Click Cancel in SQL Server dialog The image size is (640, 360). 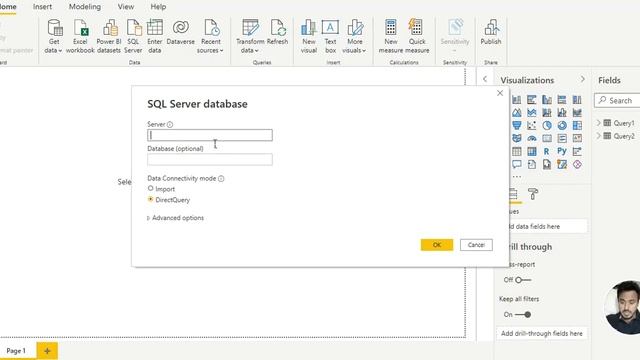click(476, 245)
